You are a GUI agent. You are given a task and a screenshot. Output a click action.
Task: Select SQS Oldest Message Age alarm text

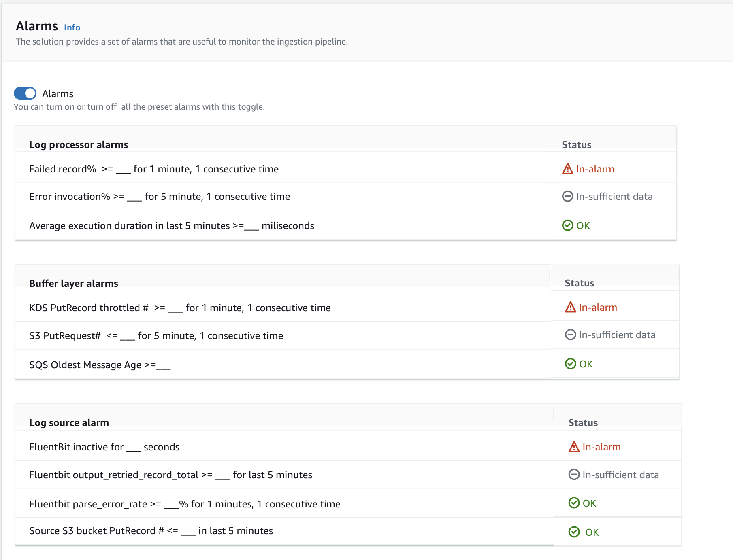[x=100, y=365]
